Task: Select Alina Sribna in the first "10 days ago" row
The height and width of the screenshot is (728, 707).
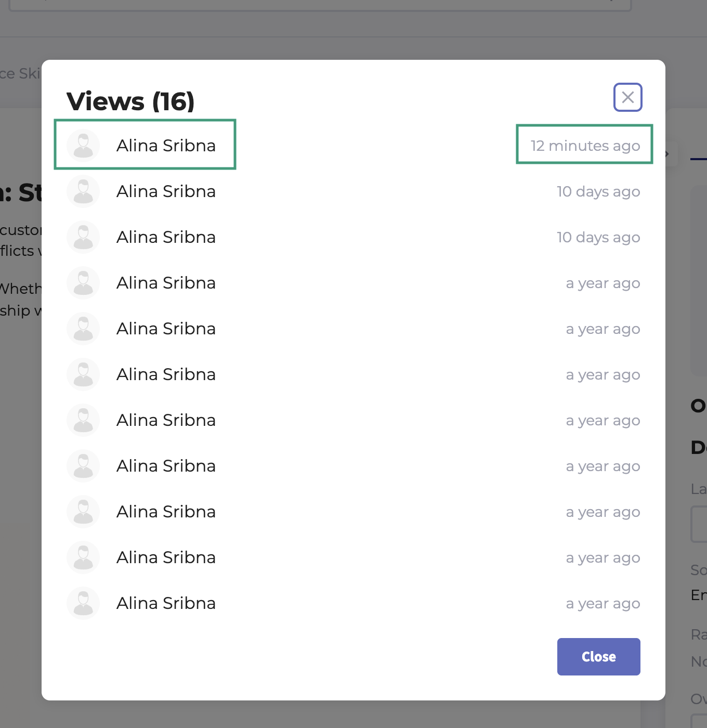Action: (x=166, y=191)
